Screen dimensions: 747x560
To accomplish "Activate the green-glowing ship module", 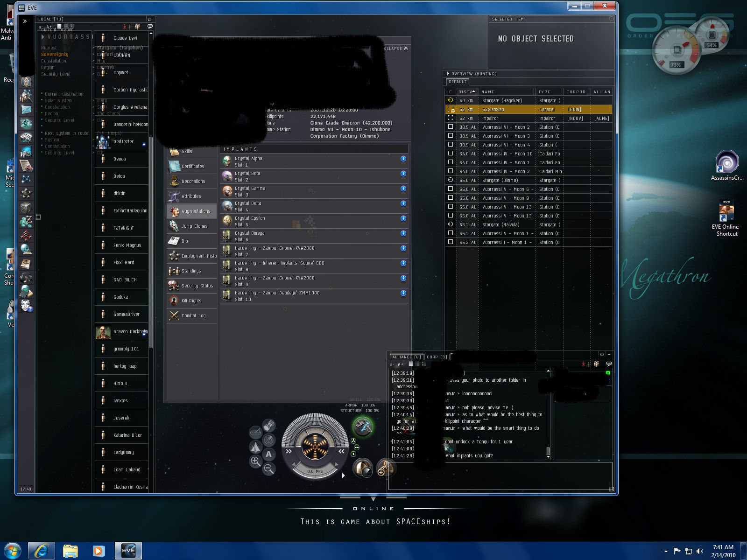I will (363, 427).
